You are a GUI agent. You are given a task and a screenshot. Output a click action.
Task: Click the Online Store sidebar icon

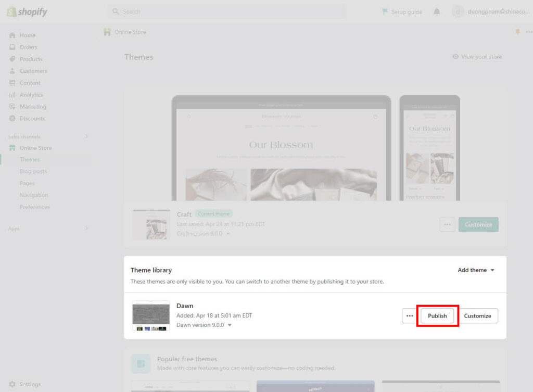12,148
